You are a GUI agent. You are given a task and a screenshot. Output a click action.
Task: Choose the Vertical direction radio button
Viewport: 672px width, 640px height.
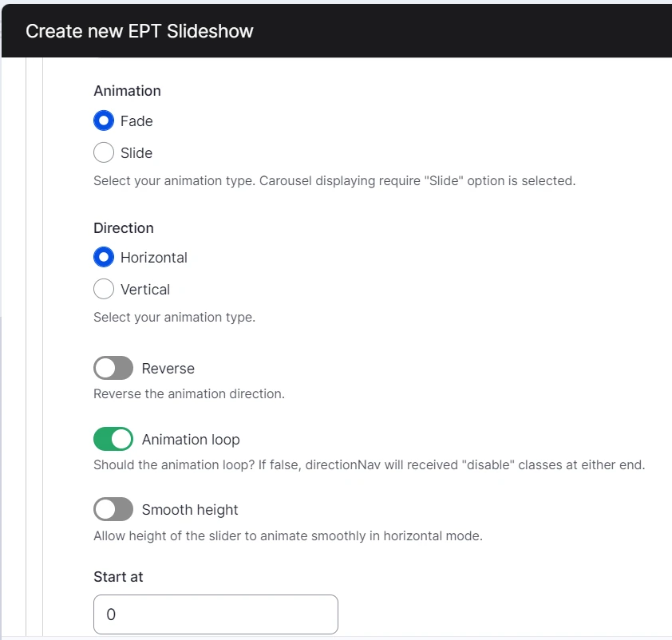[x=104, y=289]
